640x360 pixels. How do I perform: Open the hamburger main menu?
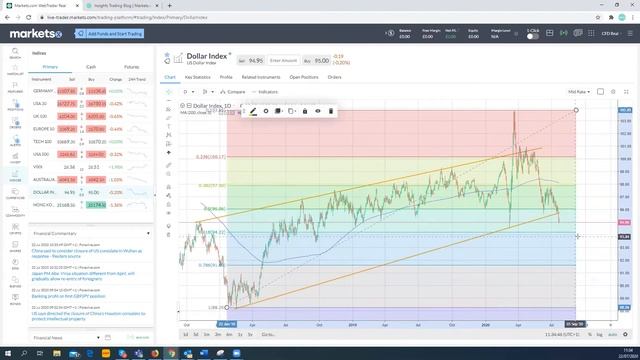click(x=630, y=33)
